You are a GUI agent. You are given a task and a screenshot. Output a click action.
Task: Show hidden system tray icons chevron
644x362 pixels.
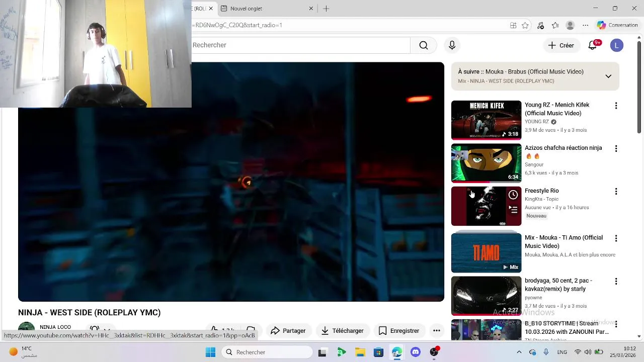(519, 352)
